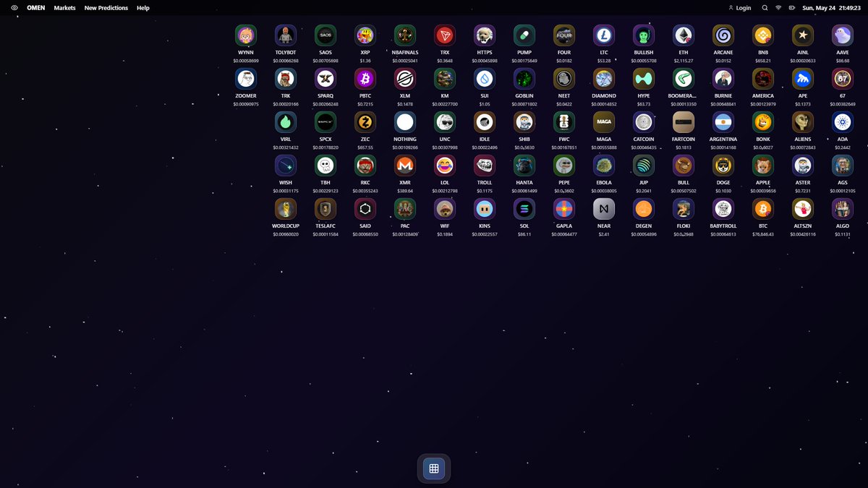Open the DOGE market icon

pos(723,165)
